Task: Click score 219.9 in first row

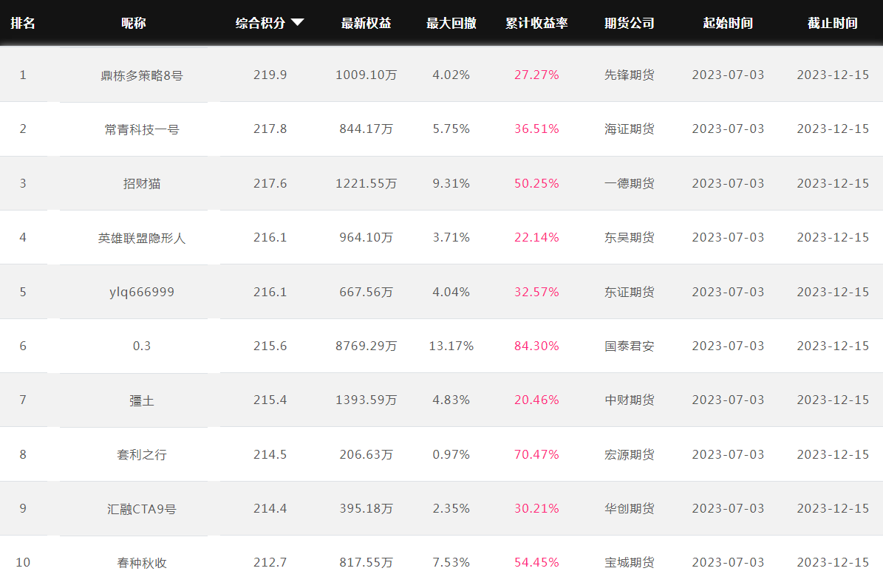Action: tap(270, 75)
